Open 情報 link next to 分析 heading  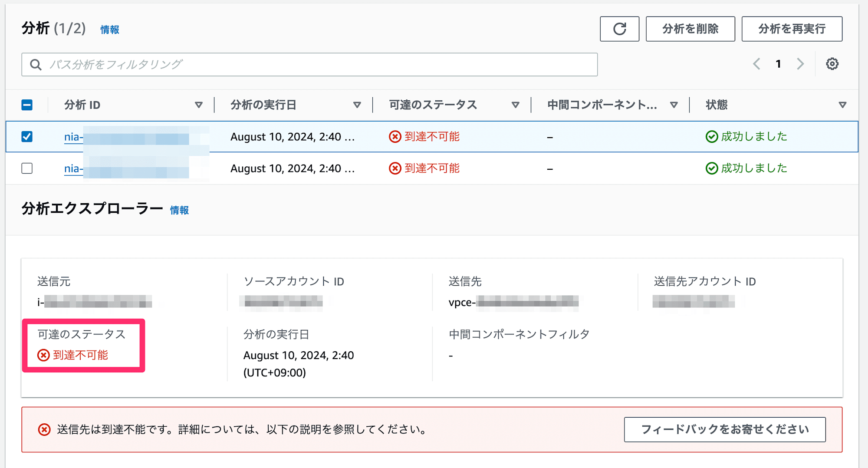[110, 30]
